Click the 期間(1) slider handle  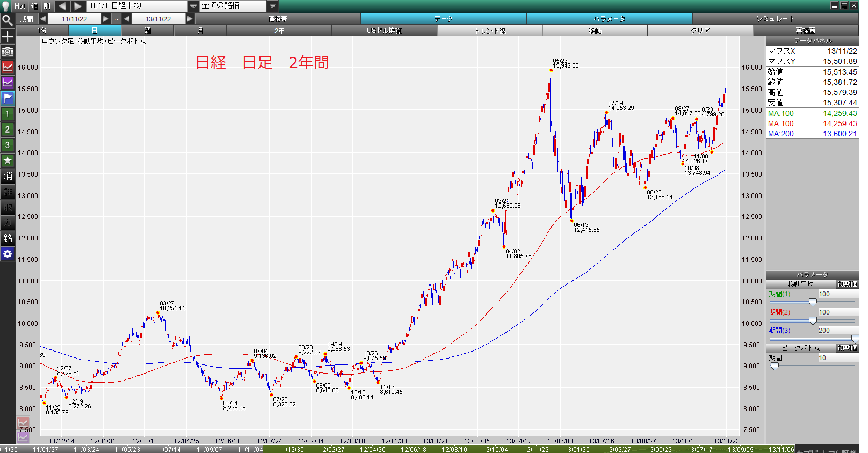(813, 303)
